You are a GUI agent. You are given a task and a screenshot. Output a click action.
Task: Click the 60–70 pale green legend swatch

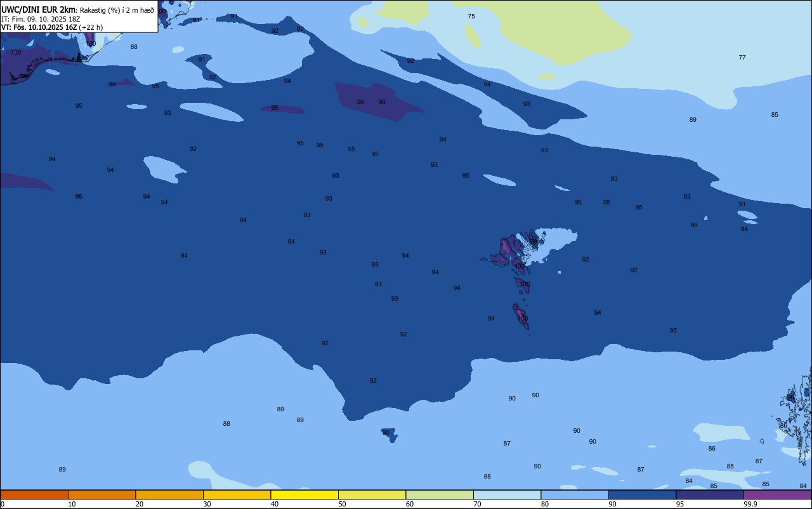440,494
